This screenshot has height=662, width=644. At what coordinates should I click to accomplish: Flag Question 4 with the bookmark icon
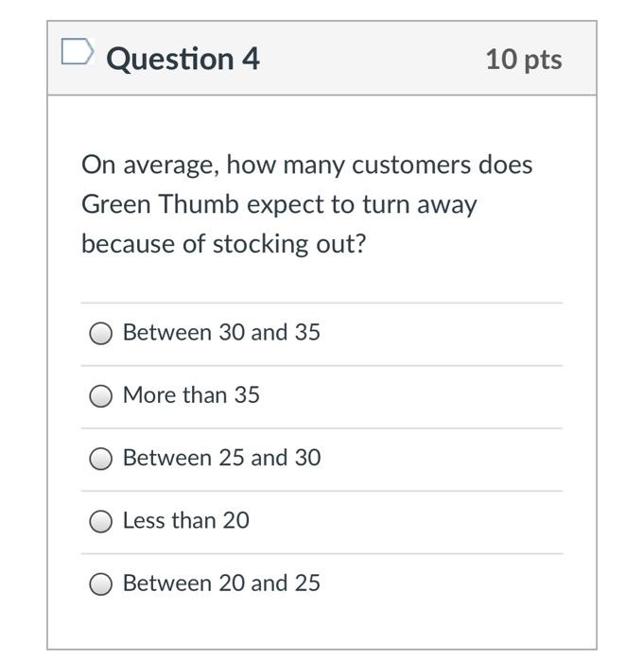(x=78, y=53)
